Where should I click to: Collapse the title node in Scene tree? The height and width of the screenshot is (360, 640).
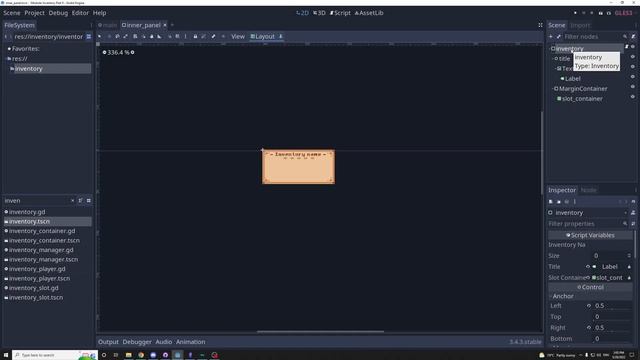[553, 59]
